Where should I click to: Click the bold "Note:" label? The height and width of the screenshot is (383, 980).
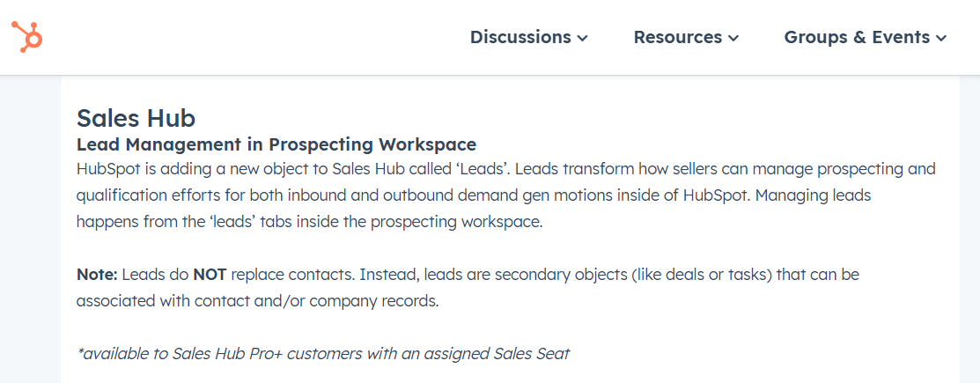(96, 275)
